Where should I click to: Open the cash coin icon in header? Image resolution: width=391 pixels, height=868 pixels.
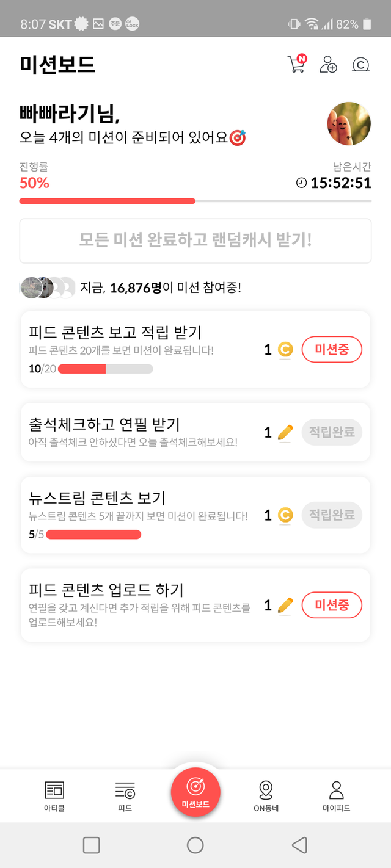[361, 65]
